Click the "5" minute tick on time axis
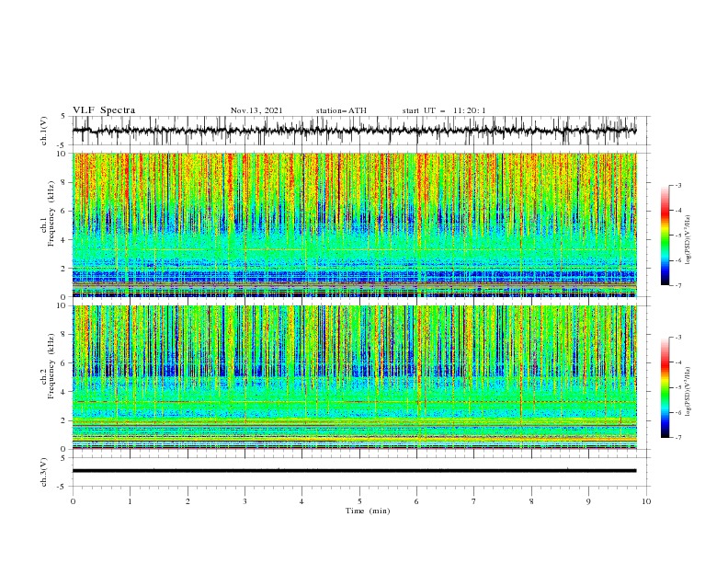The height and width of the screenshot is (563, 728). 359,501
